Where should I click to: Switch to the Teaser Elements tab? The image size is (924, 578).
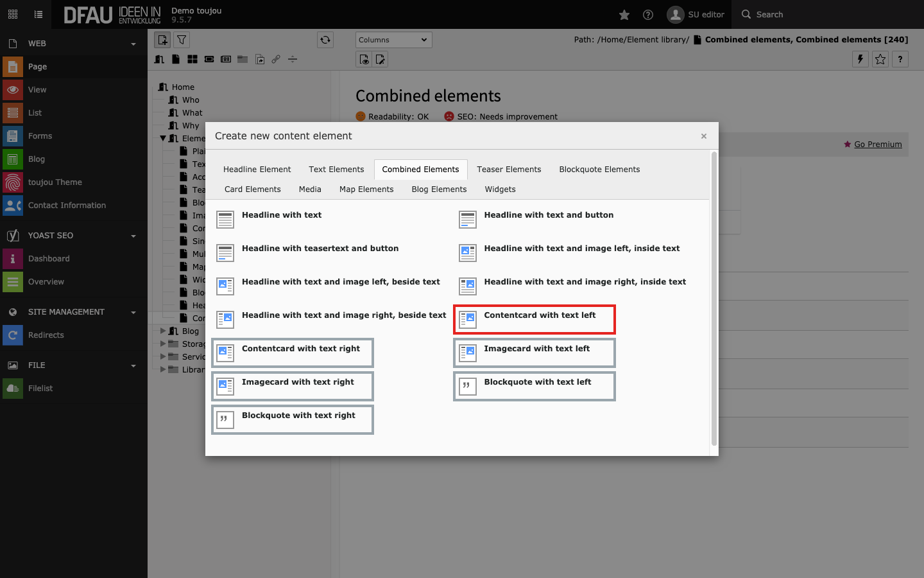click(x=509, y=170)
